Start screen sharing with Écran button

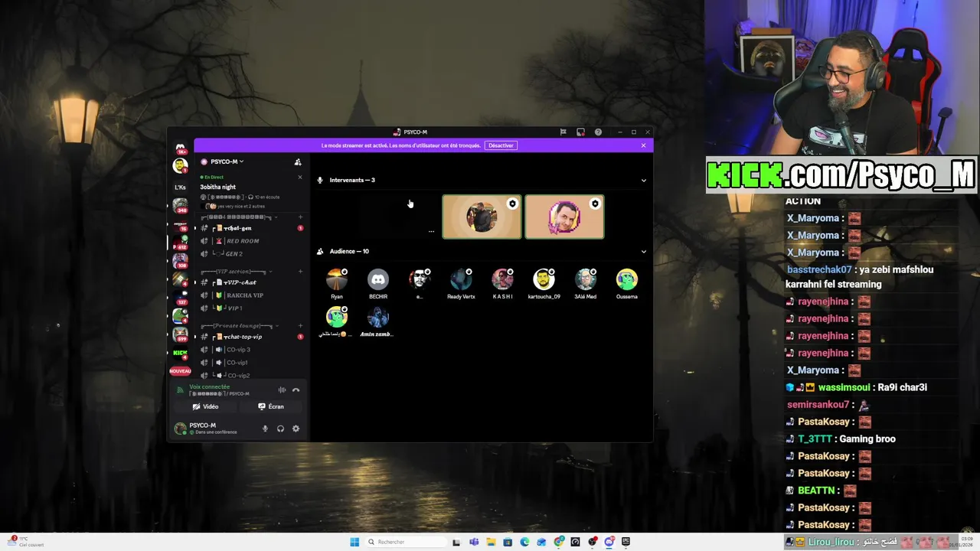271,406
